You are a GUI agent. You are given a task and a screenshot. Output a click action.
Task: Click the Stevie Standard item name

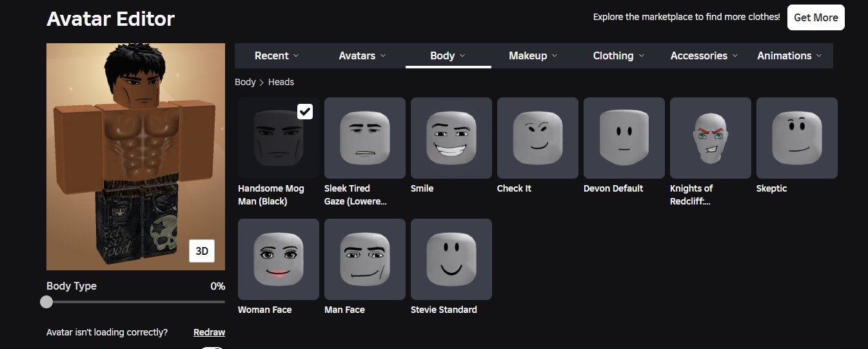tap(444, 310)
